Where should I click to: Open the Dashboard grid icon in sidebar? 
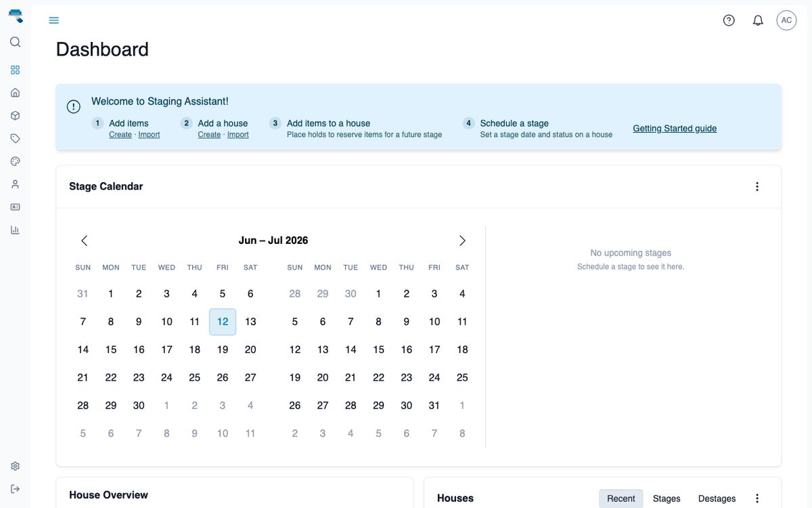pos(15,70)
